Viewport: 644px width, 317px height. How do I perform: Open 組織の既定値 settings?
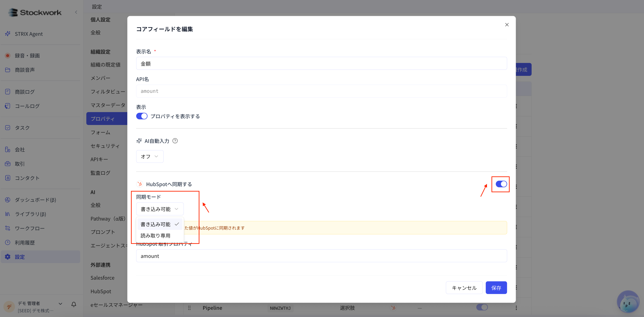click(106, 65)
